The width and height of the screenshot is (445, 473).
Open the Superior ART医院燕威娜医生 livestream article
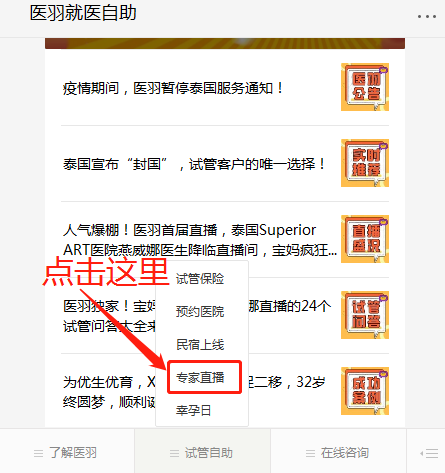pos(200,240)
